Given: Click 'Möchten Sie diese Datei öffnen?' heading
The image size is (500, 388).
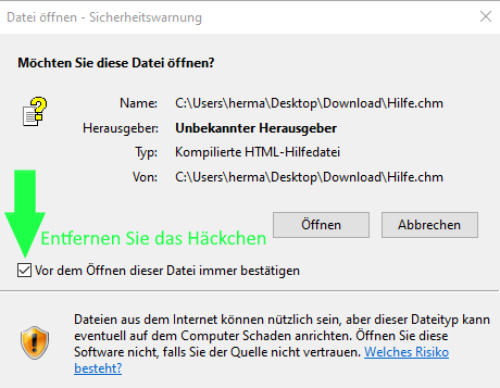Looking at the screenshot, I should tap(116, 63).
